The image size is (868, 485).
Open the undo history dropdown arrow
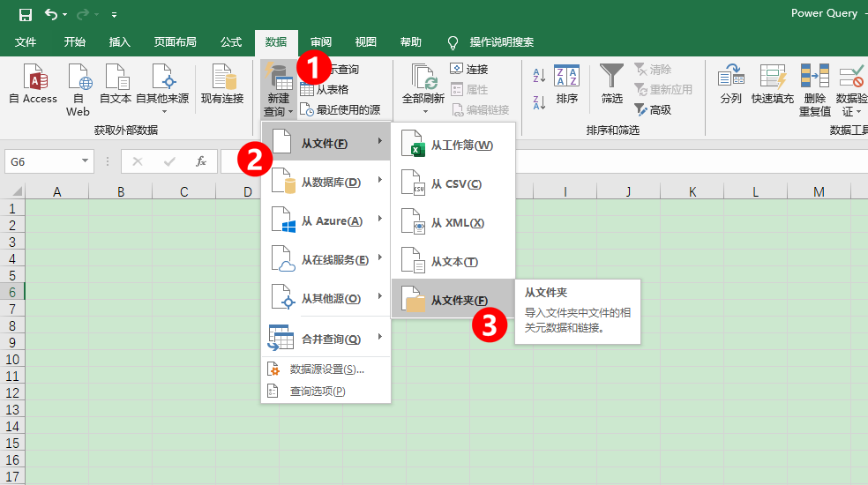[65, 14]
